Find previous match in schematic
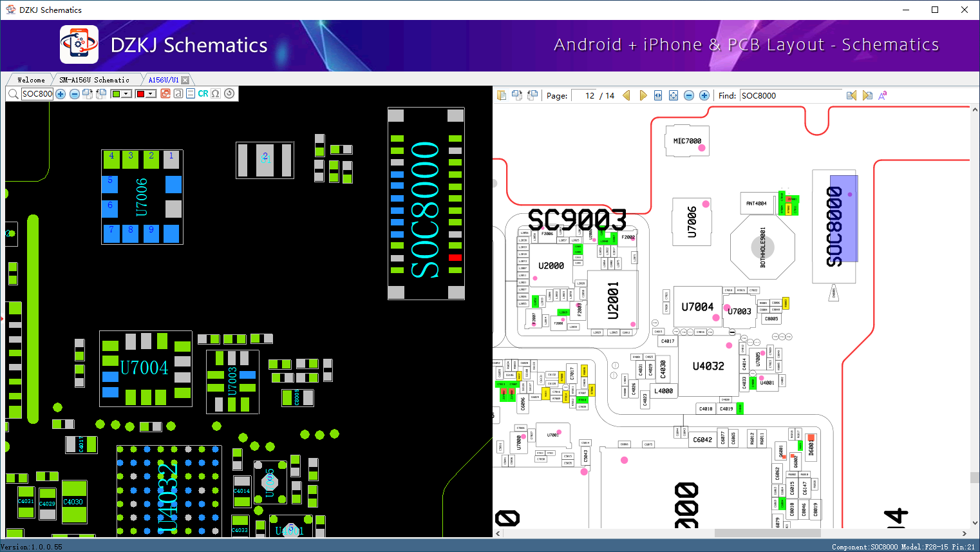The width and height of the screenshot is (980, 552). pos(852,95)
